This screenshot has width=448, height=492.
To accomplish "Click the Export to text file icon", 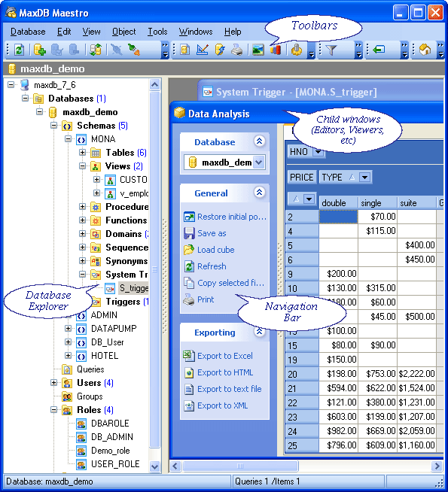I will (x=189, y=389).
